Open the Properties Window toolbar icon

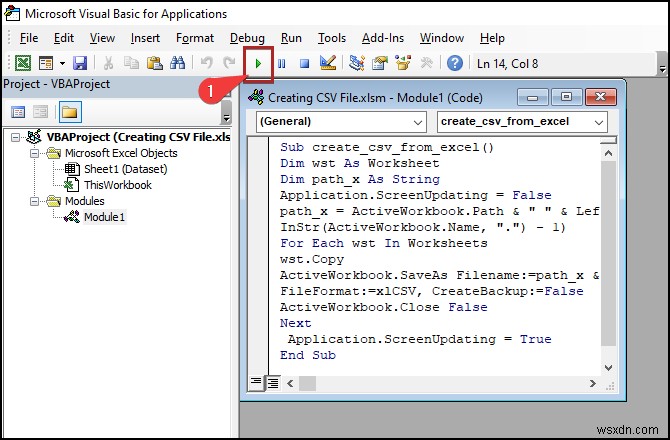(379, 63)
